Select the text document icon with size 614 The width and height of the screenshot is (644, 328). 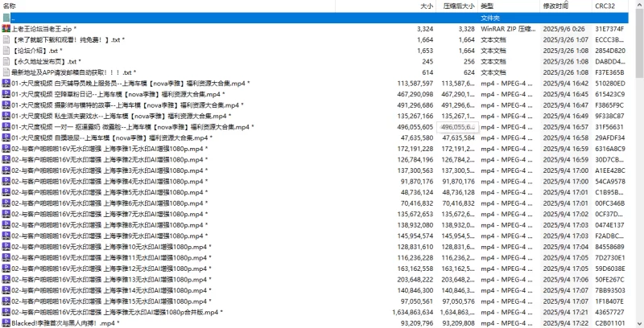point(6,72)
